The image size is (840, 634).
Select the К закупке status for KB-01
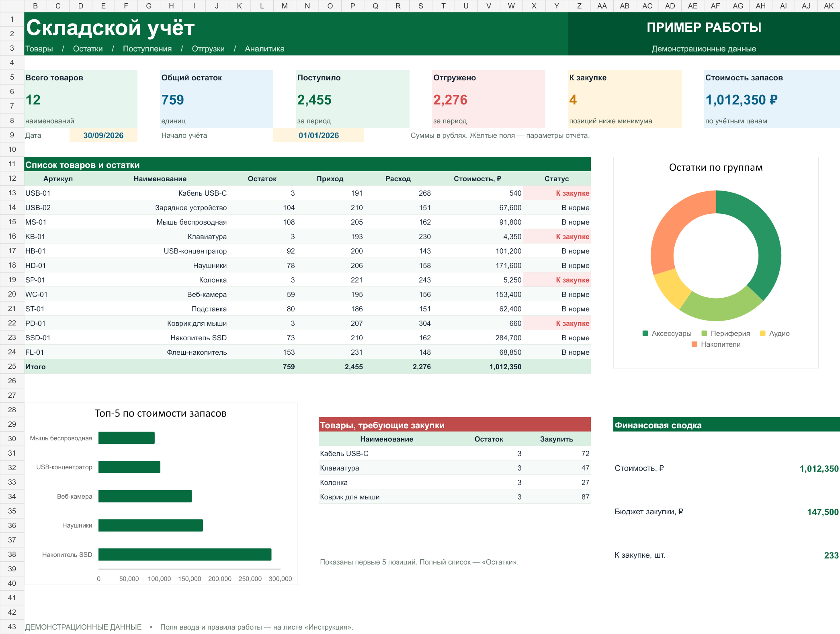click(557, 236)
